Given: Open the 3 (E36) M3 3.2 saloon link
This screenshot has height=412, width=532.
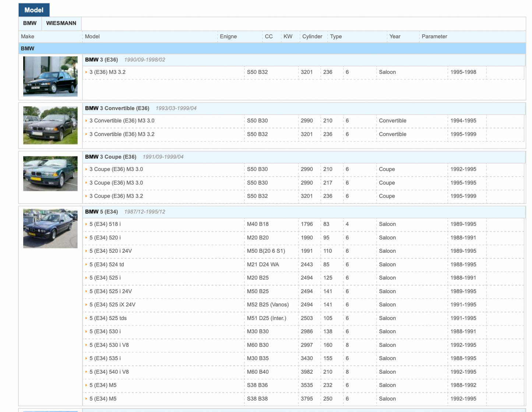Looking at the screenshot, I should pos(108,72).
